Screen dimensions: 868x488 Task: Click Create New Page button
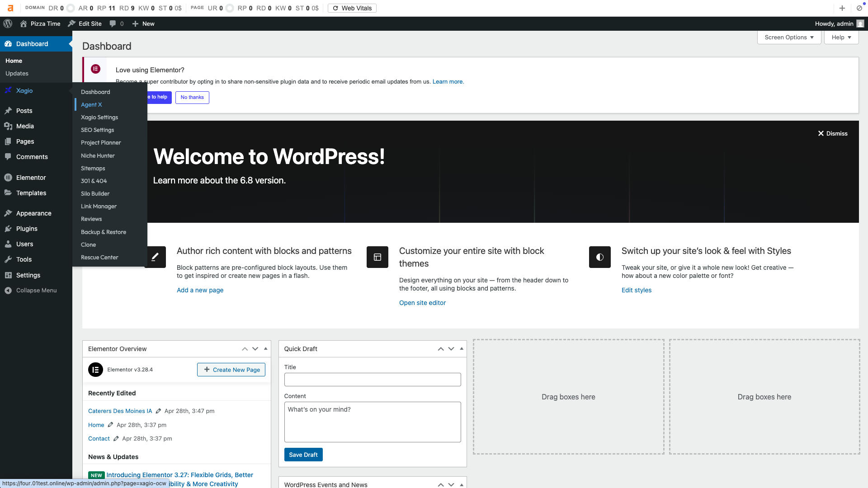coord(231,370)
